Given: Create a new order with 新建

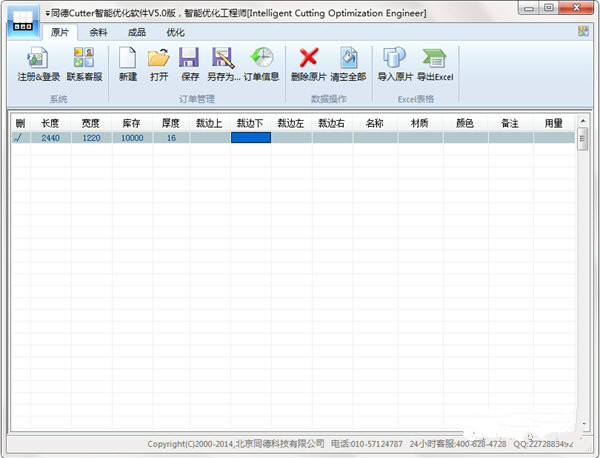Looking at the screenshot, I should click(x=128, y=64).
